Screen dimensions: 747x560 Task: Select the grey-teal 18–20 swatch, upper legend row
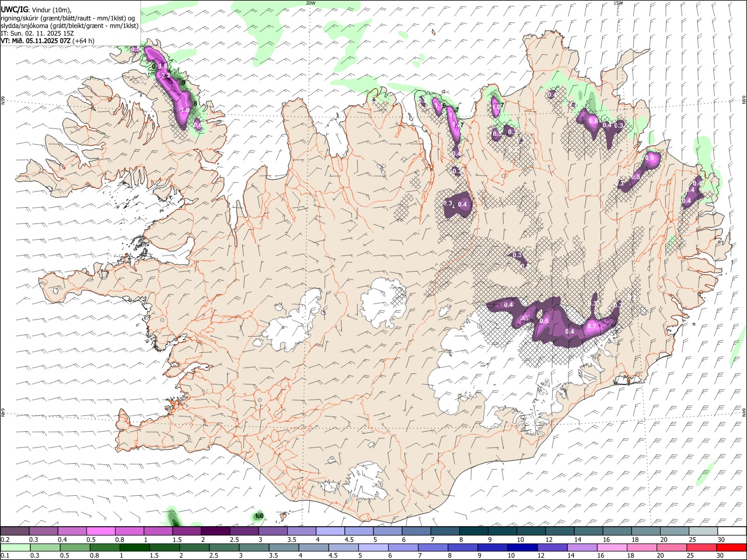pos(645,531)
